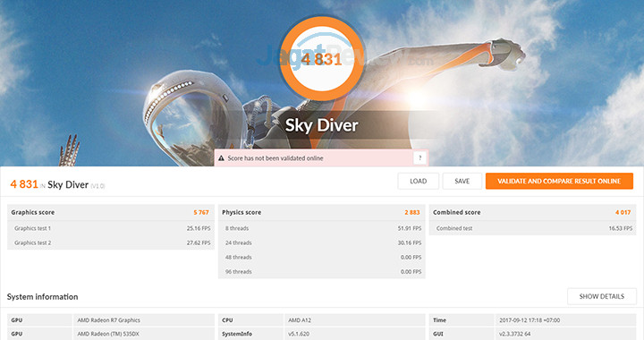This screenshot has width=644, height=340.
Task: Click the 51.91 FPS value
Action: click(x=410, y=228)
